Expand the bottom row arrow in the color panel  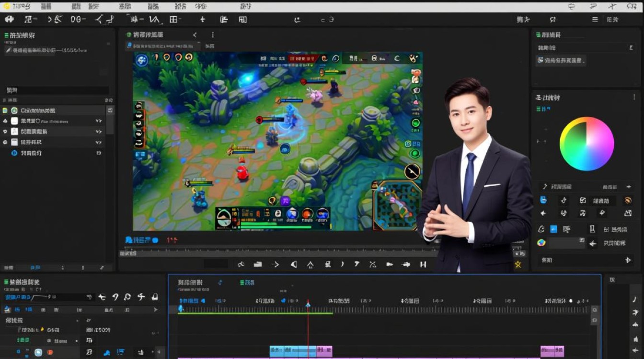click(x=628, y=260)
